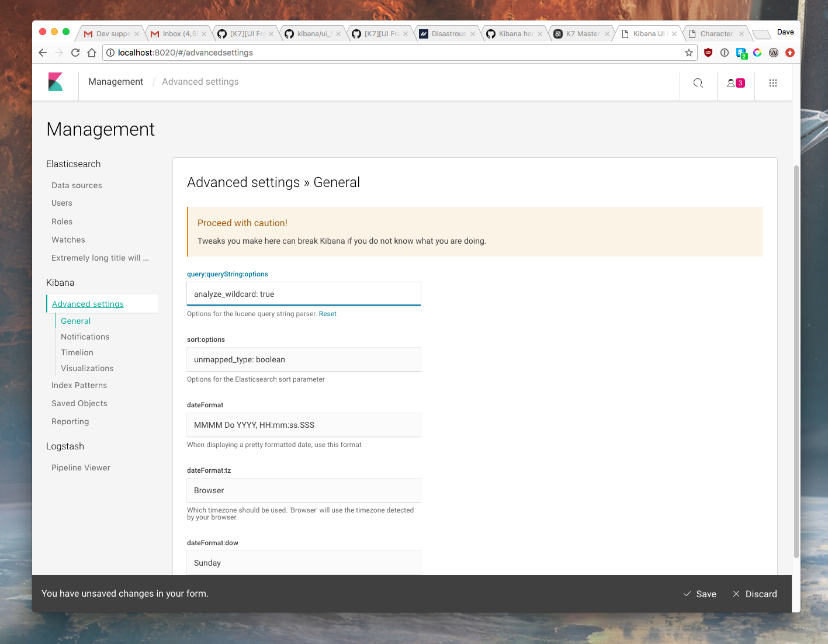
Task: Switch to the Disastrous tab
Action: [x=447, y=34]
